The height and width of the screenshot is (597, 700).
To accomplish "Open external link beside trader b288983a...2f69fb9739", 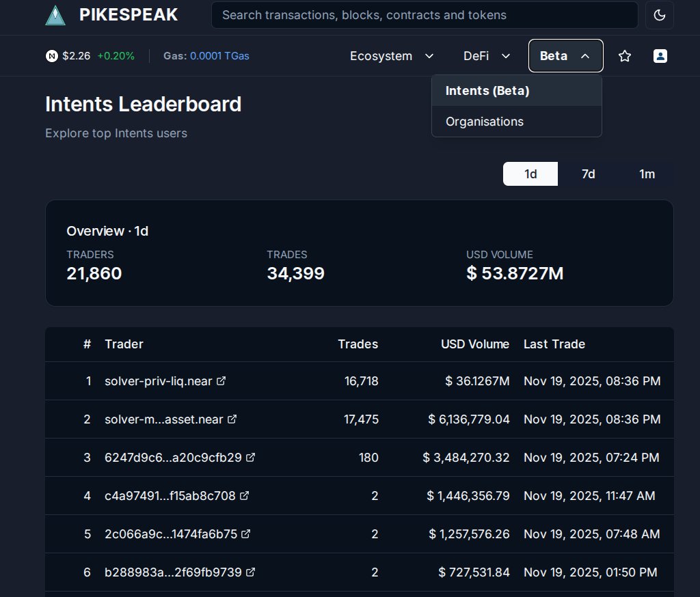I will pyautogui.click(x=251, y=572).
